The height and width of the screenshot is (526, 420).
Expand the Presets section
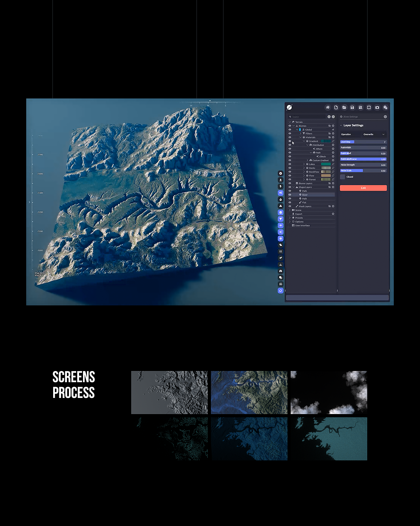coord(290,218)
